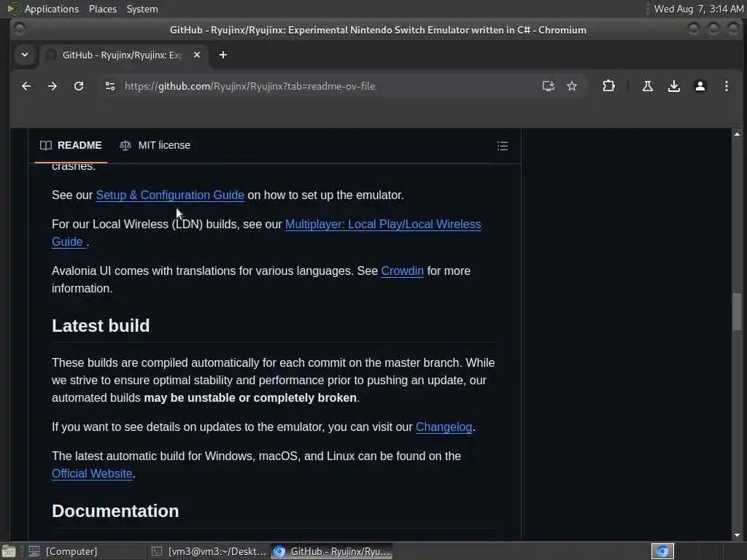Screen dimensions: 747x560
Task: Open the Downloads icon
Action: pyautogui.click(x=673, y=86)
